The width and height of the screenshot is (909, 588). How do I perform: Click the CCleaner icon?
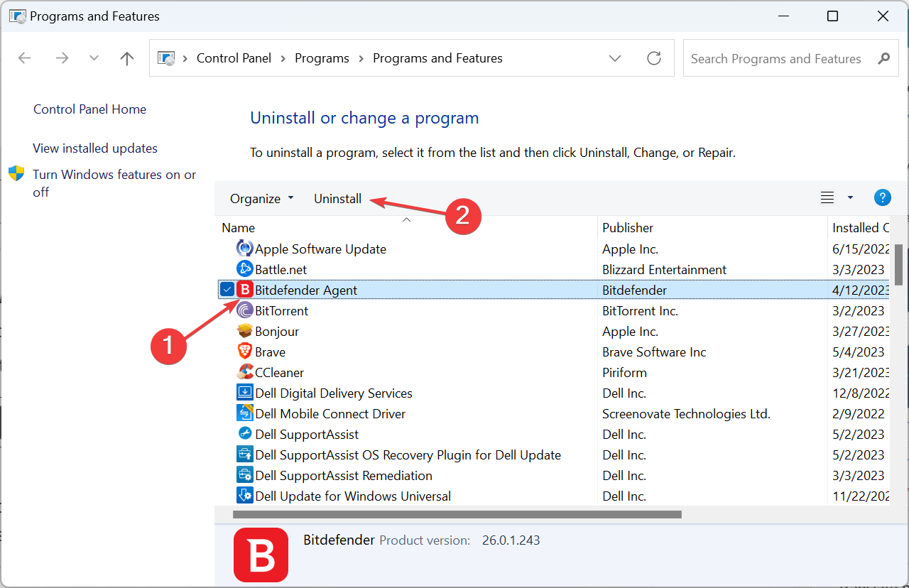(x=245, y=372)
